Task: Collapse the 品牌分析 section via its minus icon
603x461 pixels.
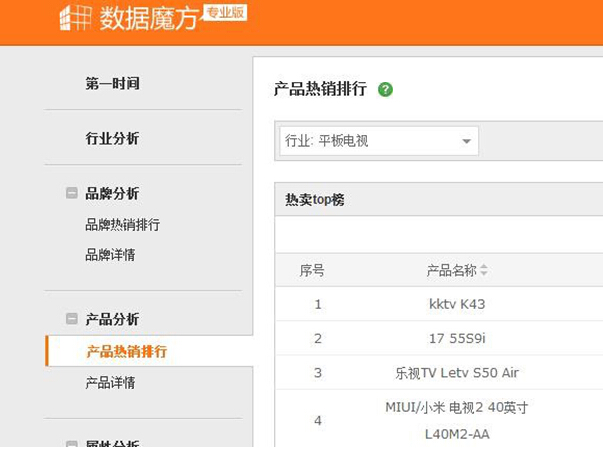Action: coord(72,193)
